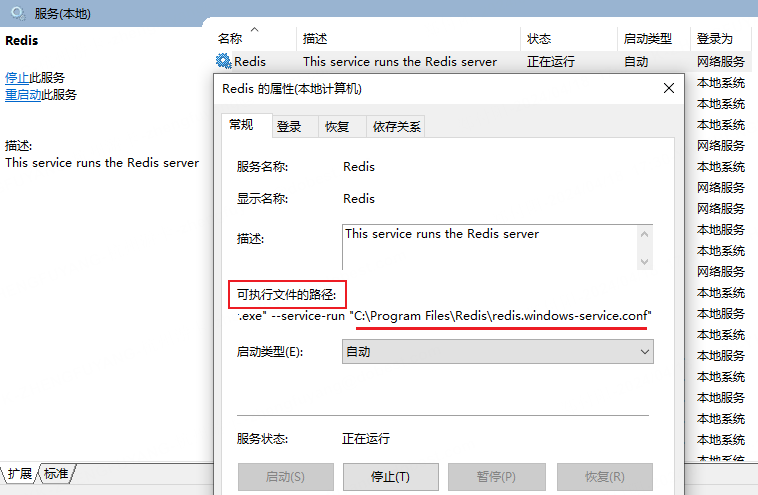
Task: Switch to the 扩展 view tab
Action: (19, 474)
